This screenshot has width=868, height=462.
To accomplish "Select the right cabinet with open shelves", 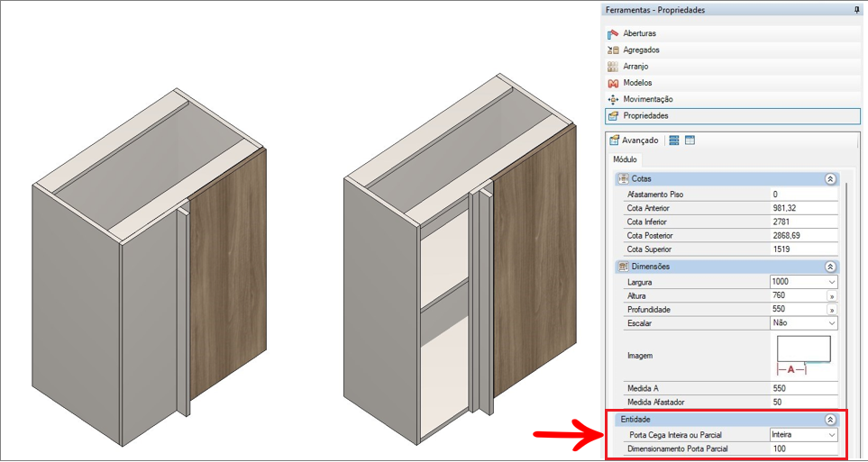I will tap(460, 260).
